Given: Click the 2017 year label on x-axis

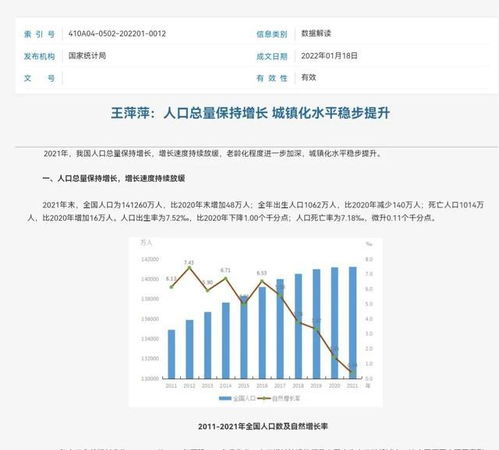Looking at the screenshot, I should pyautogui.click(x=280, y=386).
